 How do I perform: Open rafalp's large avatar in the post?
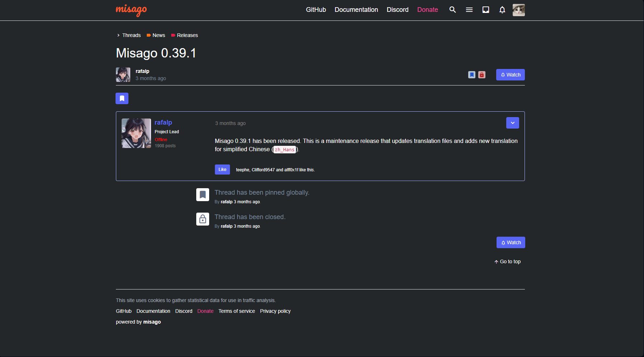tap(136, 133)
